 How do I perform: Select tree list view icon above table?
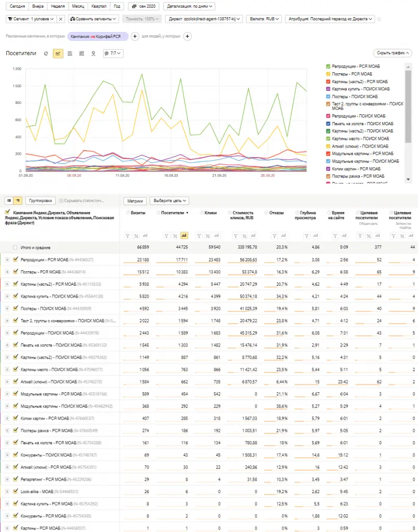click(x=18, y=201)
